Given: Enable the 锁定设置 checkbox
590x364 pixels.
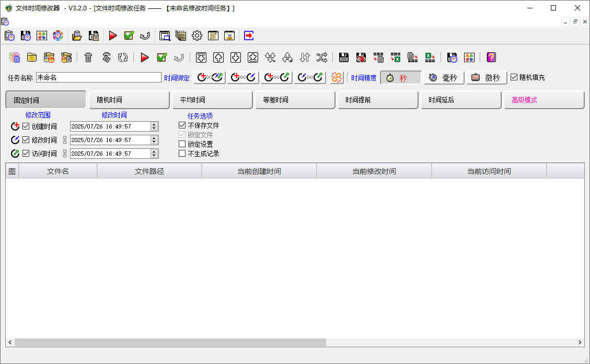Looking at the screenshot, I should pos(182,144).
